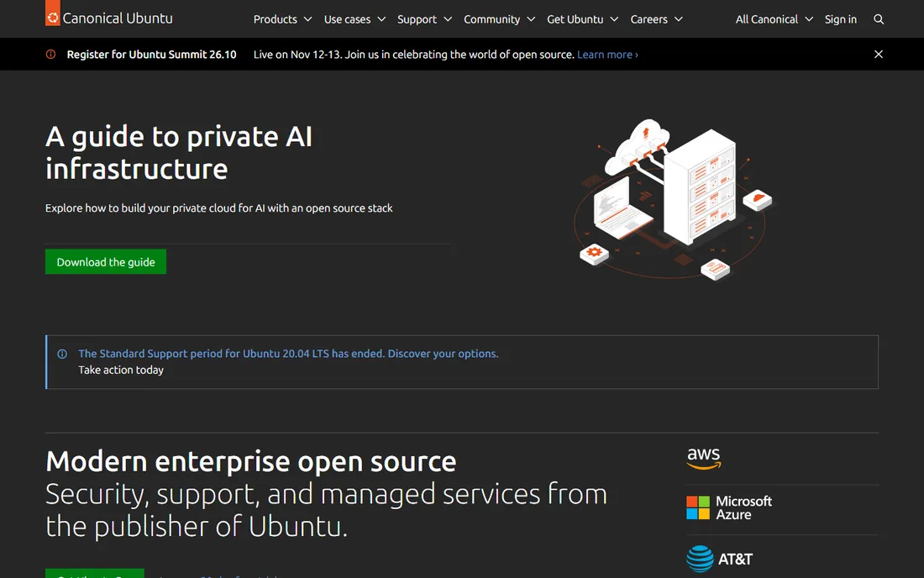Click the orange warning icon in Summit banner
This screenshot has height=578, width=924.
(50, 55)
